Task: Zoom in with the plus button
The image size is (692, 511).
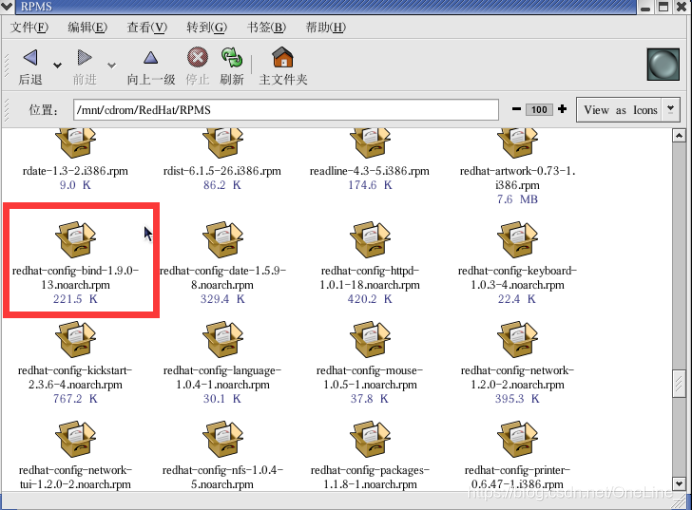Action: [x=562, y=109]
